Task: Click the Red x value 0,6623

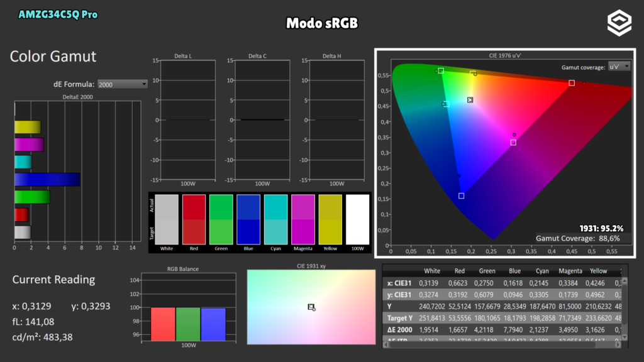Action: click(458, 283)
